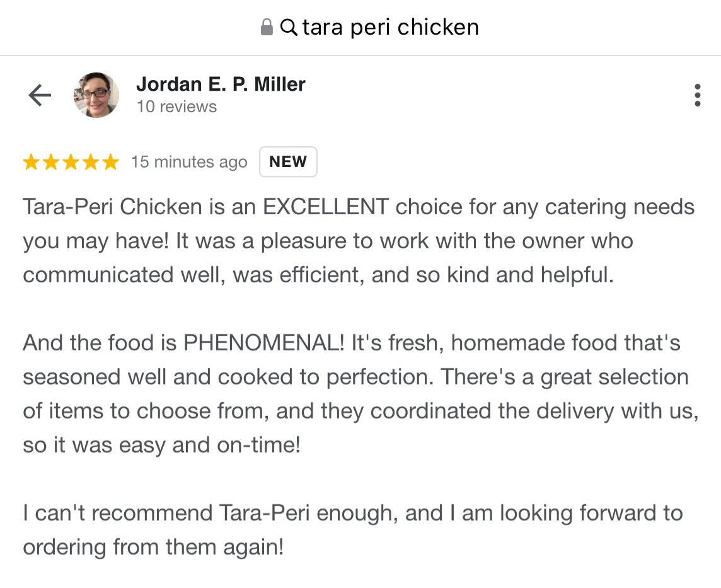Open Jordan E. P. Miller's profile photo
Viewport: 721px width, 588px height.
[x=96, y=95]
